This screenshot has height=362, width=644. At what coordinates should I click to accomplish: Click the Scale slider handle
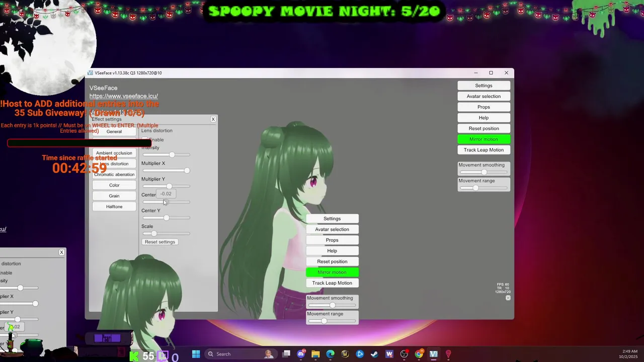pos(154,233)
